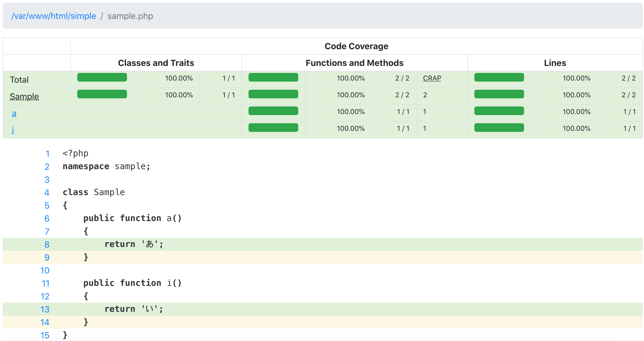Screen dimensions: 644x341
Task: Jump to line number 14 anchor
Action: (45, 322)
